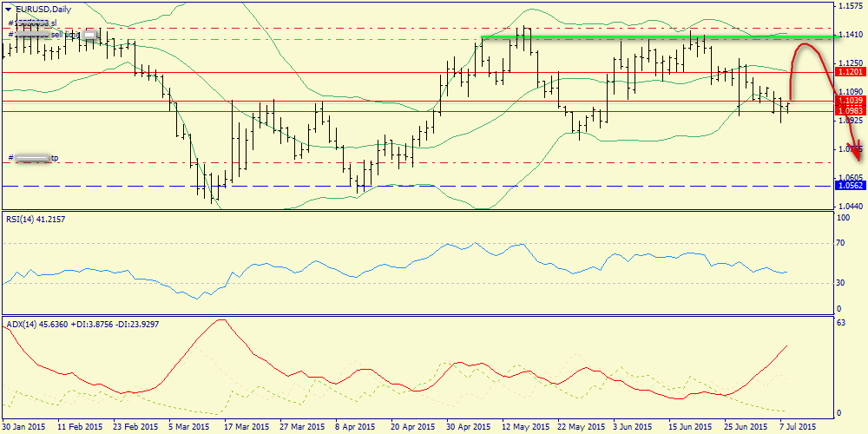Click the RSI scale value 100
Image resolution: width=868 pixels, height=434 pixels.
point(843,219)
